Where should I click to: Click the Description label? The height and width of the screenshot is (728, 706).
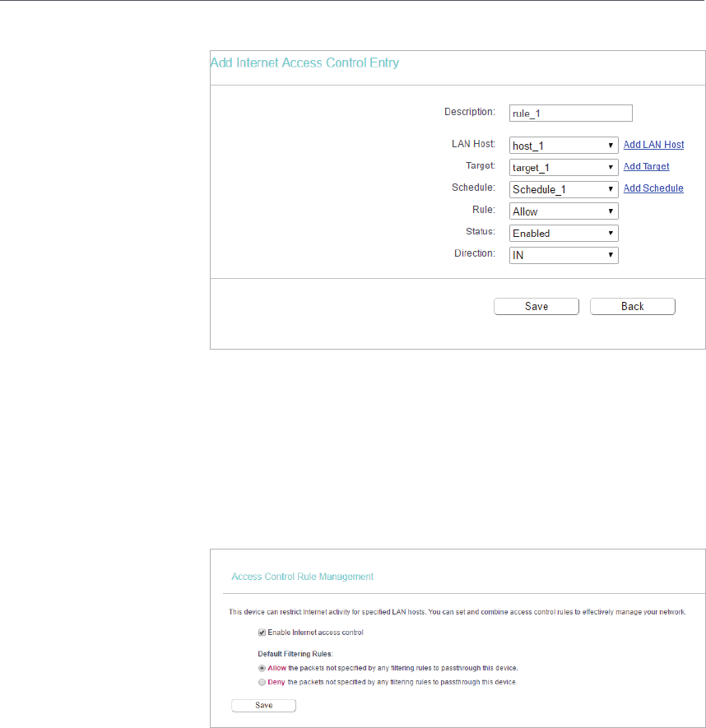pos(470,112)
